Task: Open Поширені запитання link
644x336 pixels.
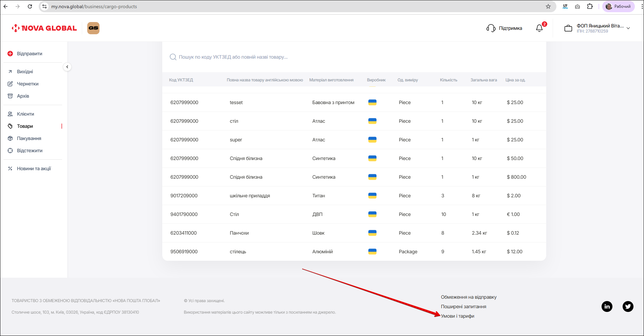Action: pyautogui.click(x=464, y=307)
